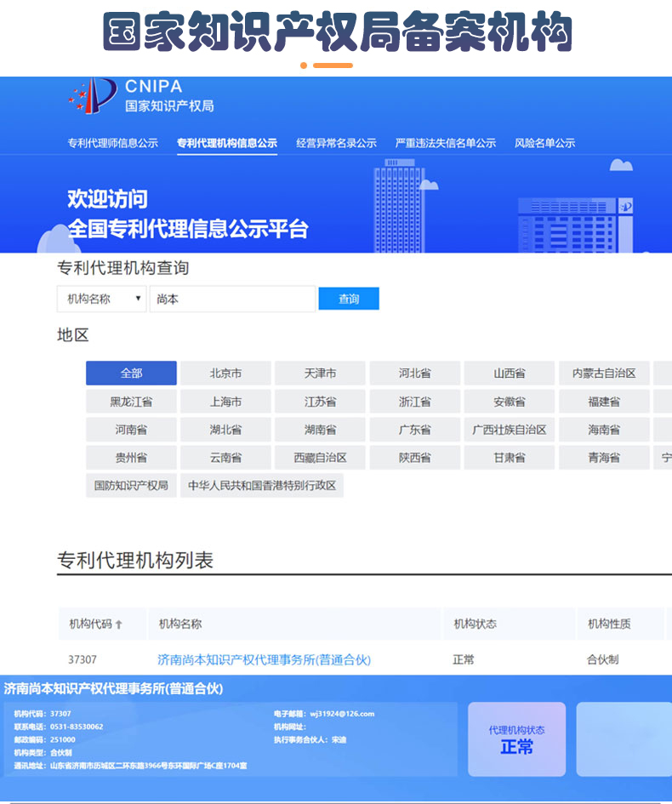
Task: Filter by 山西省
Action: (510, 373)
